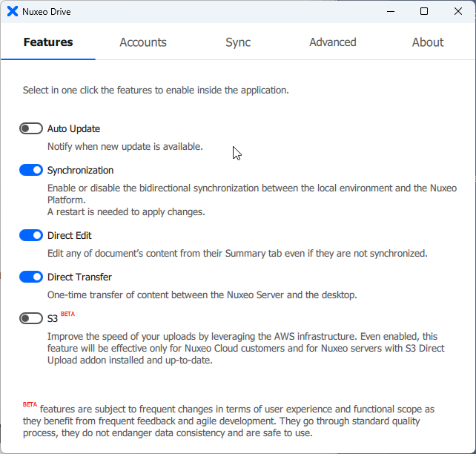476x454 pixels.
Task: Click the Direct Transfer label
Action: pyautogui.click(x=79, y=277)
